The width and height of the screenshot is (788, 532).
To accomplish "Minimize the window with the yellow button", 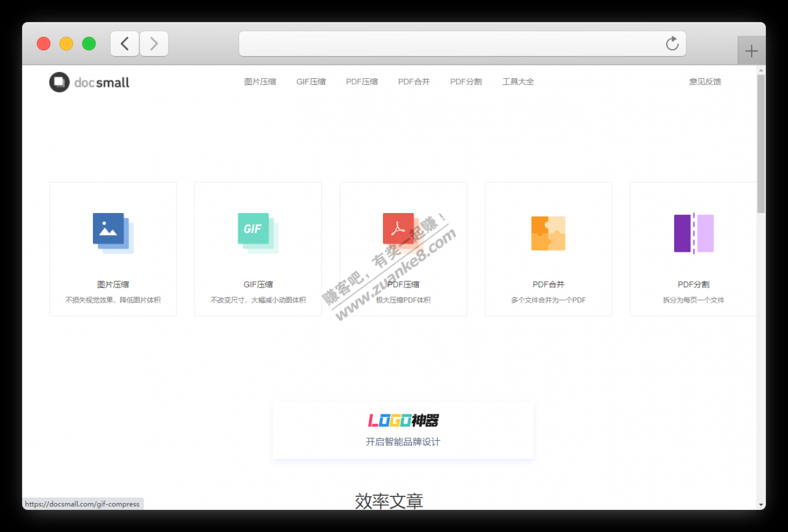I will coord(66,44).
